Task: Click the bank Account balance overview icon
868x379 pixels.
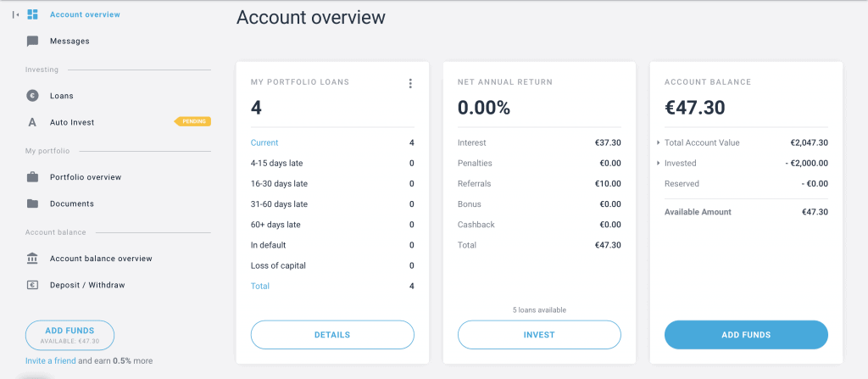Action: [33, 259]
